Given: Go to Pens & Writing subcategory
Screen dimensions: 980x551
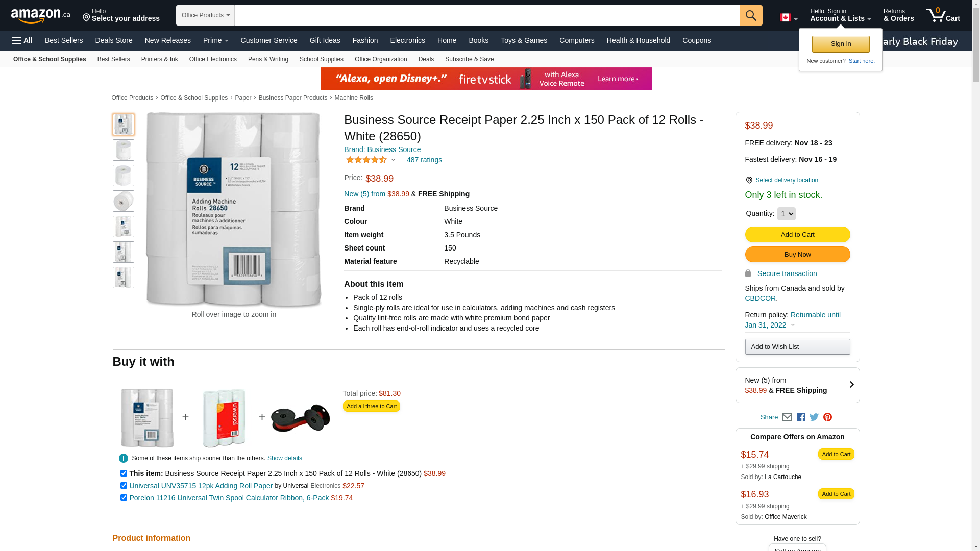Looking at the screenshot, I should [x=268, y=59].
